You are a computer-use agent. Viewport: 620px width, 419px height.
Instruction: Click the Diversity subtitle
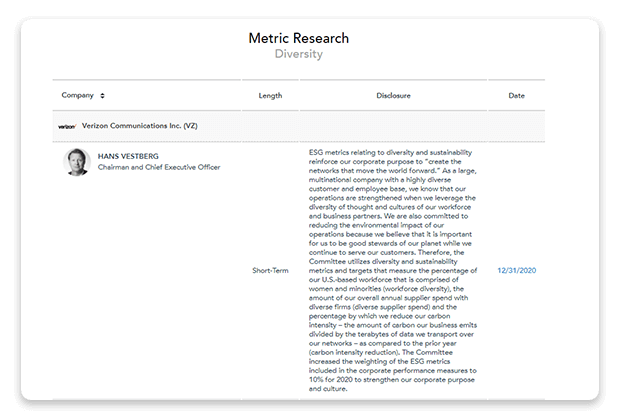pyautogui.click(x=299, y=54)
